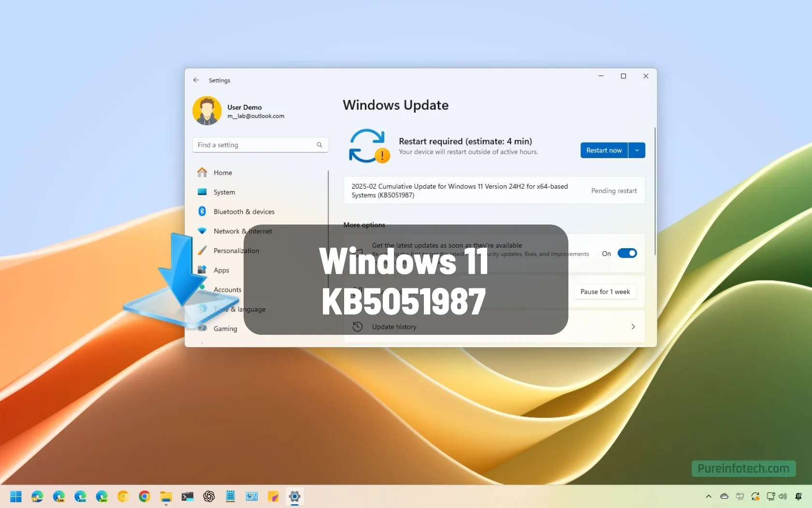This screenshot has width=812, height=508.
Task: Click the Windows Update tray icon
Action: coord(755,496)
